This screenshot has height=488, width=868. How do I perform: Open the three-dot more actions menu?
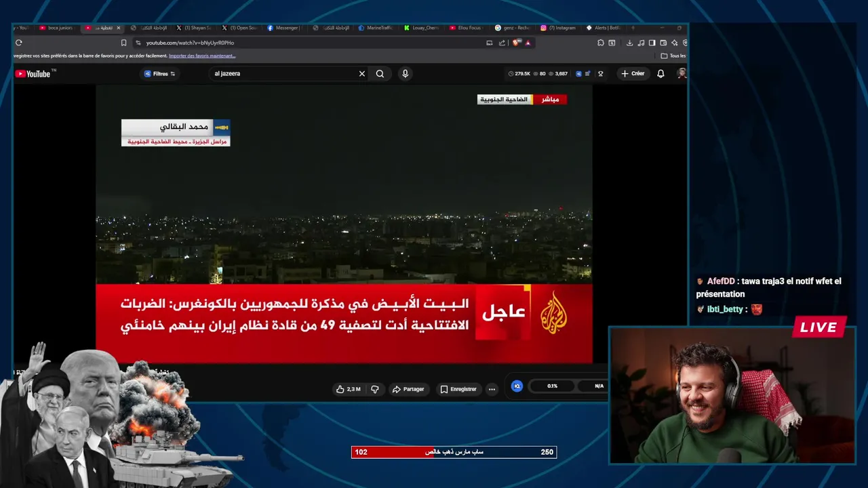[492, 389]
